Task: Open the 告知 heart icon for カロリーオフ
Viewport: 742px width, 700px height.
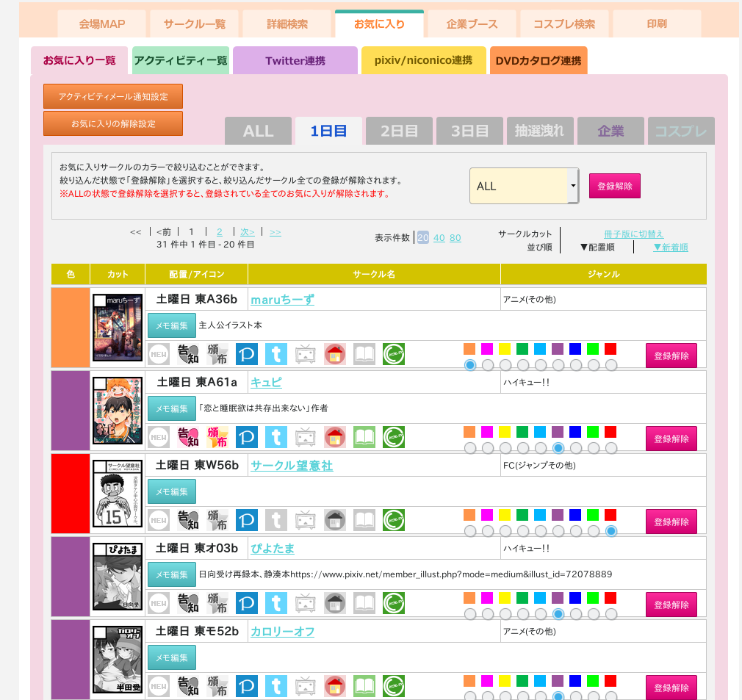Action: pos(187,686)
